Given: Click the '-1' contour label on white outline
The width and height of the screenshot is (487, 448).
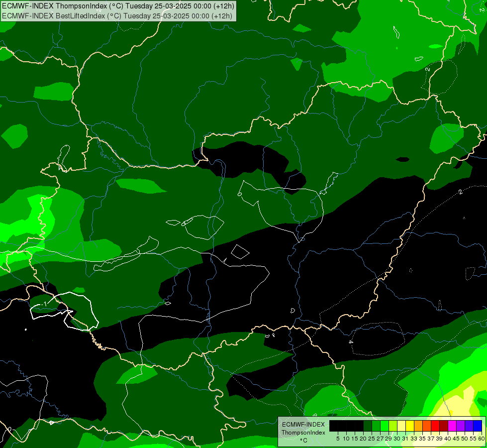Looking at the screenshot, I should [x=44, y=304].
